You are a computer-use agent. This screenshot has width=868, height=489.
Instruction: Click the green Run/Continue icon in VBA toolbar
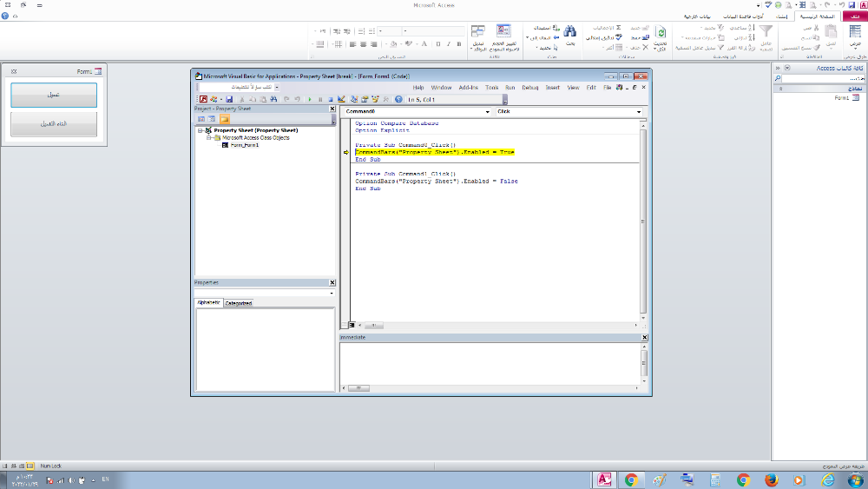[x=310, y=100]
